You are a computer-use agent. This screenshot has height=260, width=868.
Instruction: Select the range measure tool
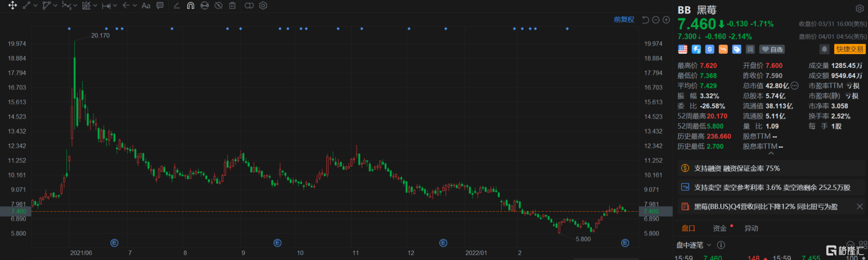point(106,6)
